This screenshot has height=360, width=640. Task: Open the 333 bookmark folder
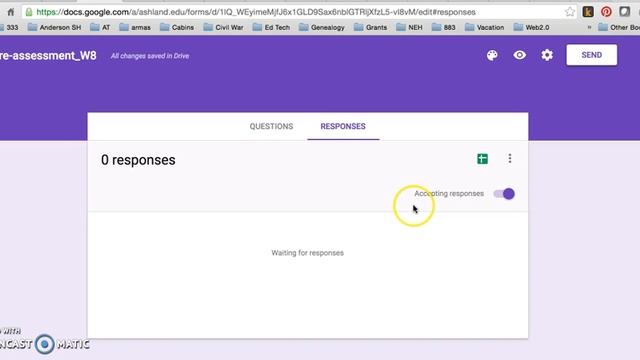coord(9,27)
